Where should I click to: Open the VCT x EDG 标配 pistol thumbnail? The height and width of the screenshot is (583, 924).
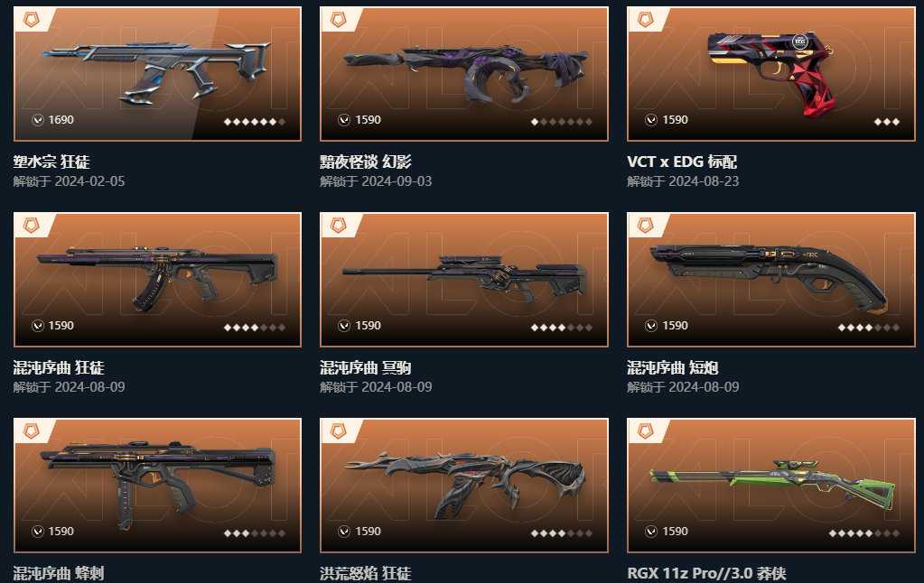pyautogui.click(x=771, y=74)
